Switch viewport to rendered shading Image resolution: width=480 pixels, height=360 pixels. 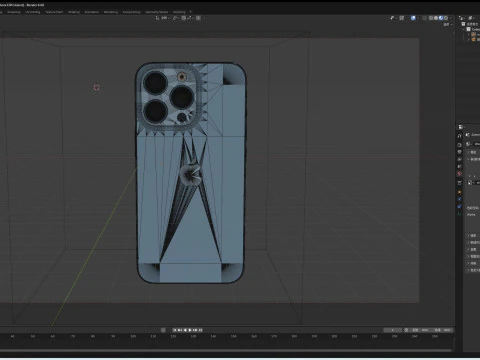(446, 18)
